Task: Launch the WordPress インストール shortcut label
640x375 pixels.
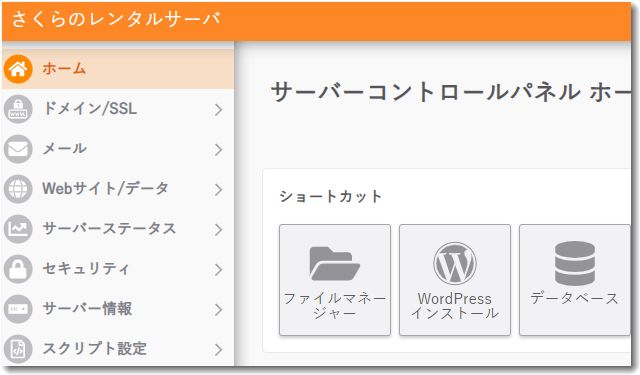Action: 455,306
